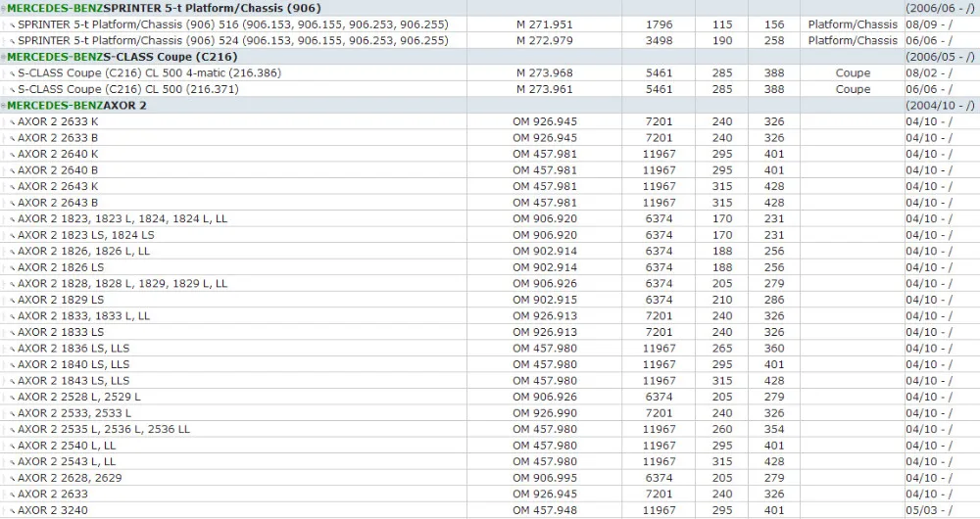Select the AXOR 2 2633 B row name
The height and width of the screenshot is (519, 980).
[58, 137]
